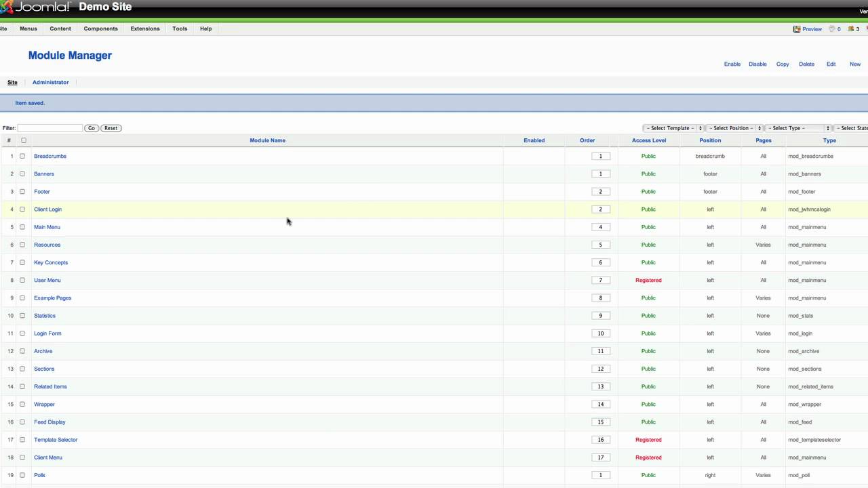Sort by Type column header
Image resolution: width=868 pixels, height=488 pixels.
829,140
